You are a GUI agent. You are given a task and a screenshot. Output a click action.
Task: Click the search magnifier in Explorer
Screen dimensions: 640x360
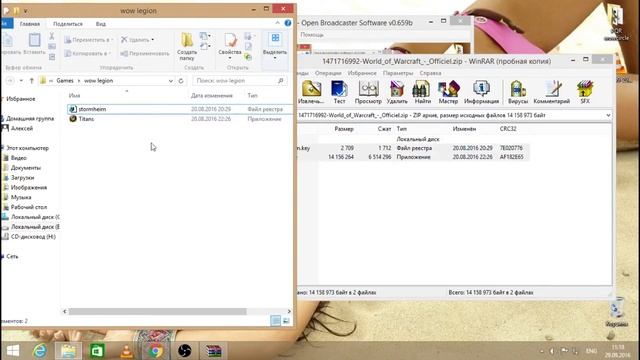(x=280, y=81)
